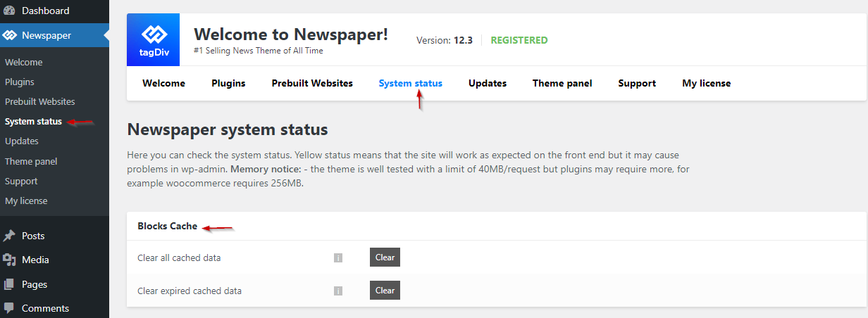Image resolution: width=868 pixels, height=318 pixels.
Task: Open the Plugins tab in header
Action: coord(228,83)
